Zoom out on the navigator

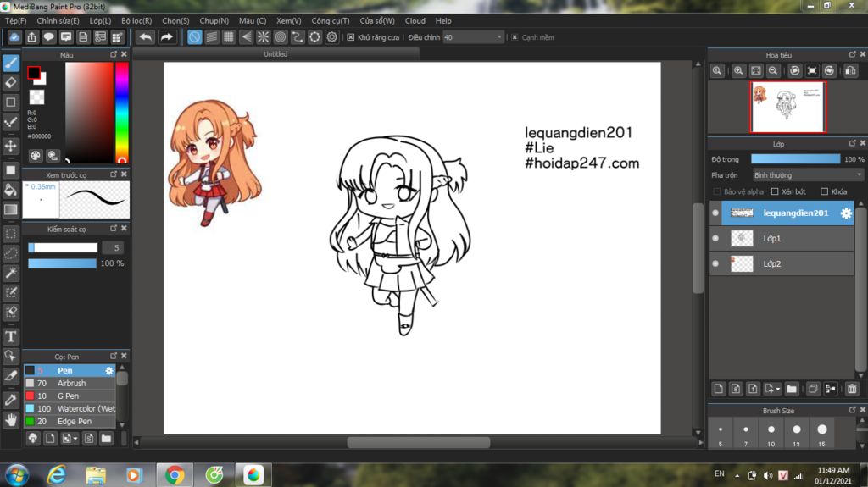pyautogui.click(x=773, y=71)
